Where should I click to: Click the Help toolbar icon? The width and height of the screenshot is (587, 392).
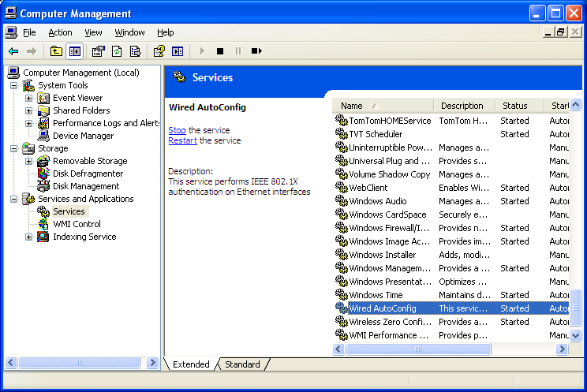pos(159,51)
